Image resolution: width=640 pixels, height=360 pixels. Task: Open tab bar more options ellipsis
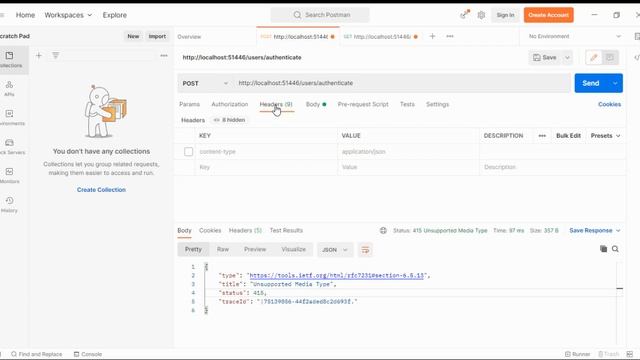click(x=450, y=36)
